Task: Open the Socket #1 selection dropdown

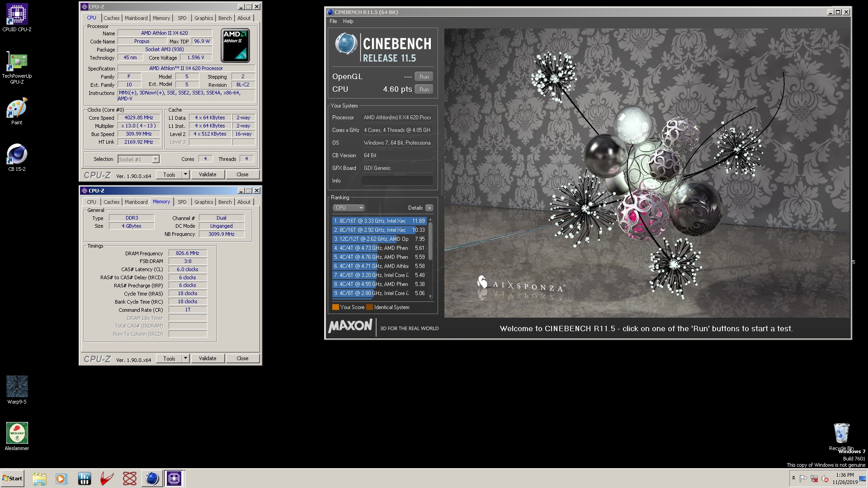Action: 138,160
